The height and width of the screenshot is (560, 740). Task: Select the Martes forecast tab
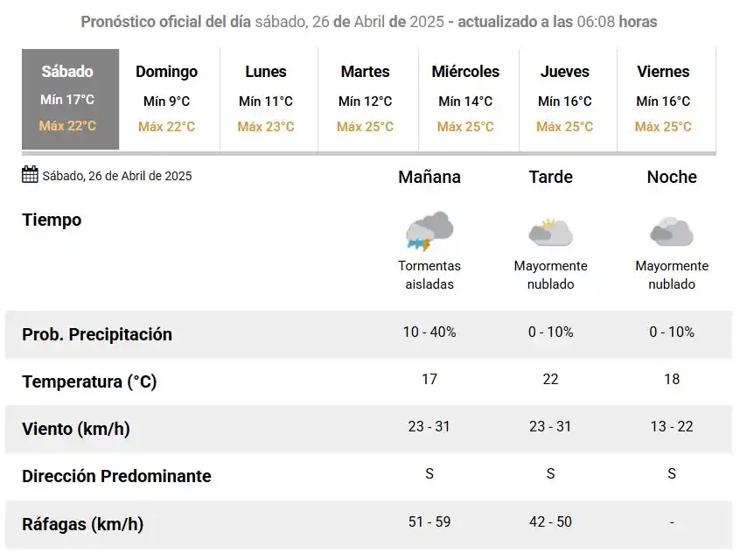click(x=365, y=99)
